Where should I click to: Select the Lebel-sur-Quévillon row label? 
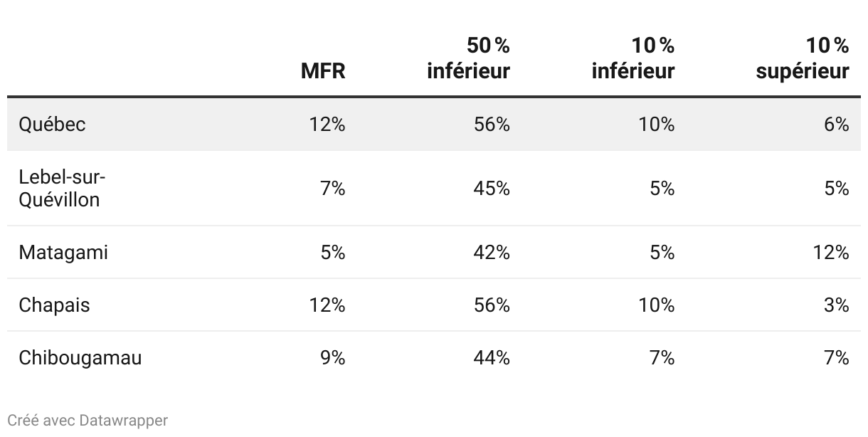(59, 188)
